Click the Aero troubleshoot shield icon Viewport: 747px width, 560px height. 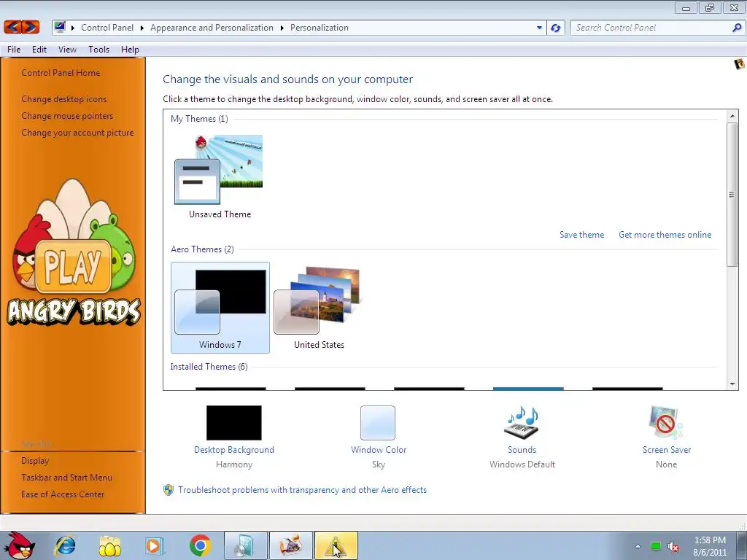click(169, 490)
